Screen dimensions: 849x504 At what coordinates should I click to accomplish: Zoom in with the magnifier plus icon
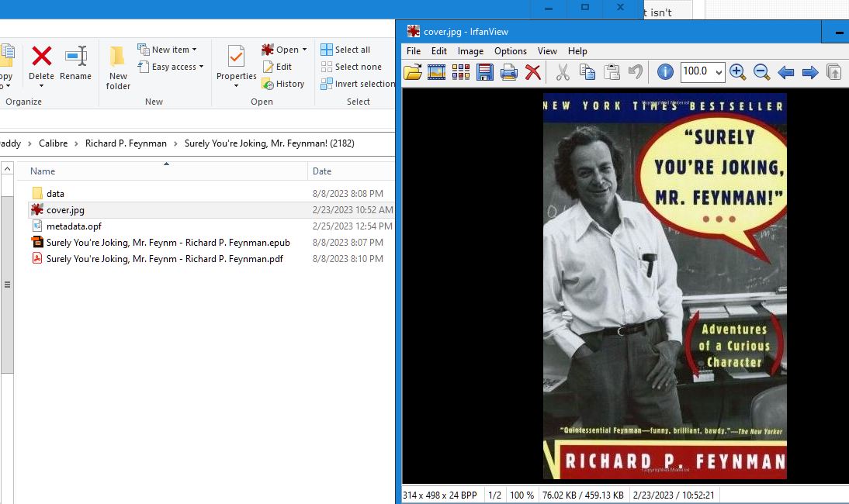click(x=737, y=72)
